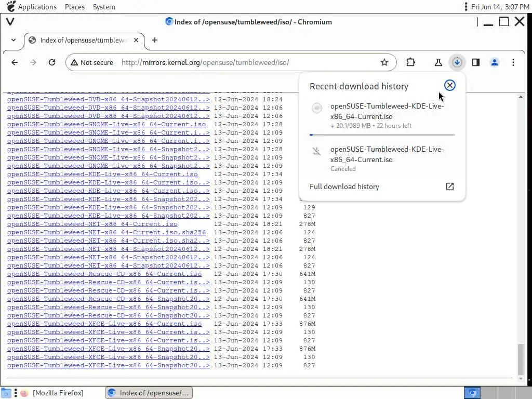Click the Not secure warning indicator

pyautogui.click(x=92, y=62)
